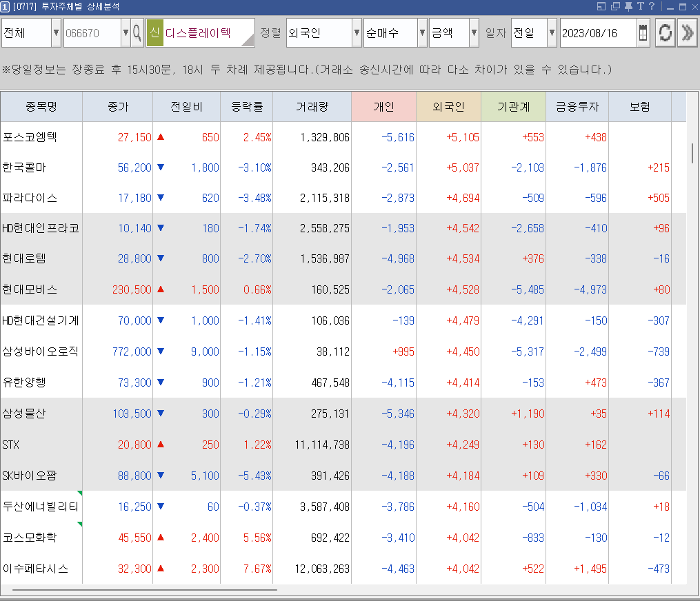700x601 pixels.
Task: Select the 한국콜마 row name
Action: click(x=24, y=167)
